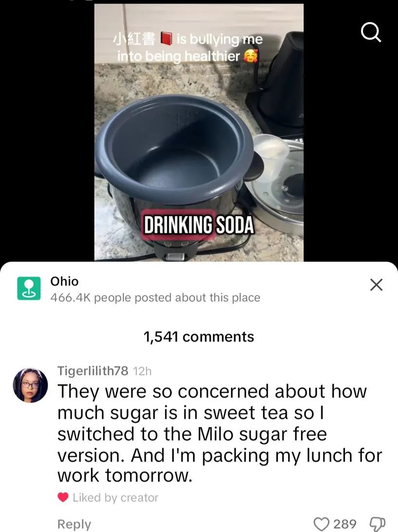Tap the 12h comment timestamp
The width and height of the screenshot is (398, 532).
click(x=141, y=371)
